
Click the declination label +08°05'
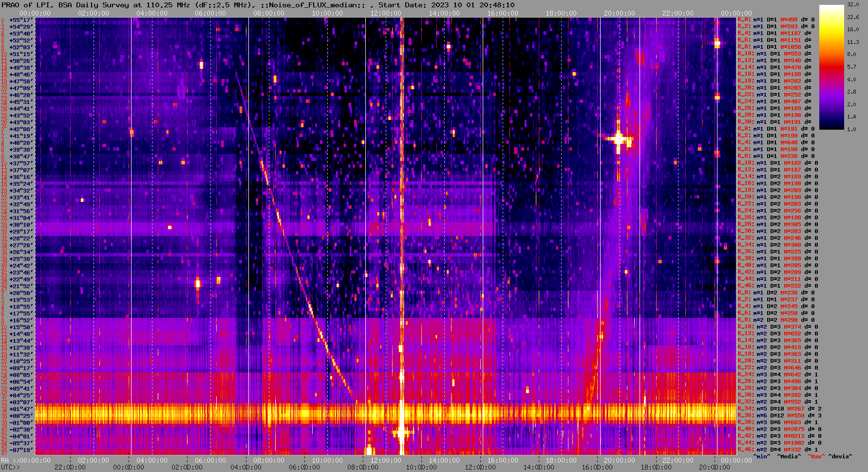pyautogui.click(x=20, y=374)
